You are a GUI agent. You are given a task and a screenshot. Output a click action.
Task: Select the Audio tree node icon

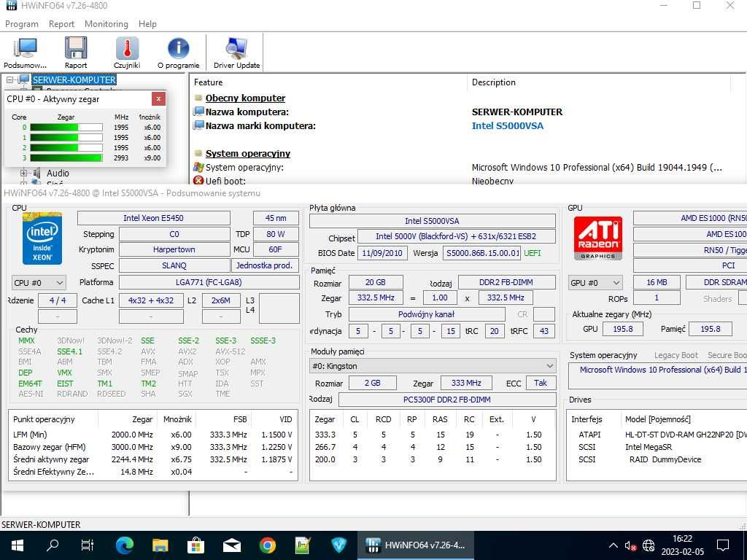click(x=36, y=174)
